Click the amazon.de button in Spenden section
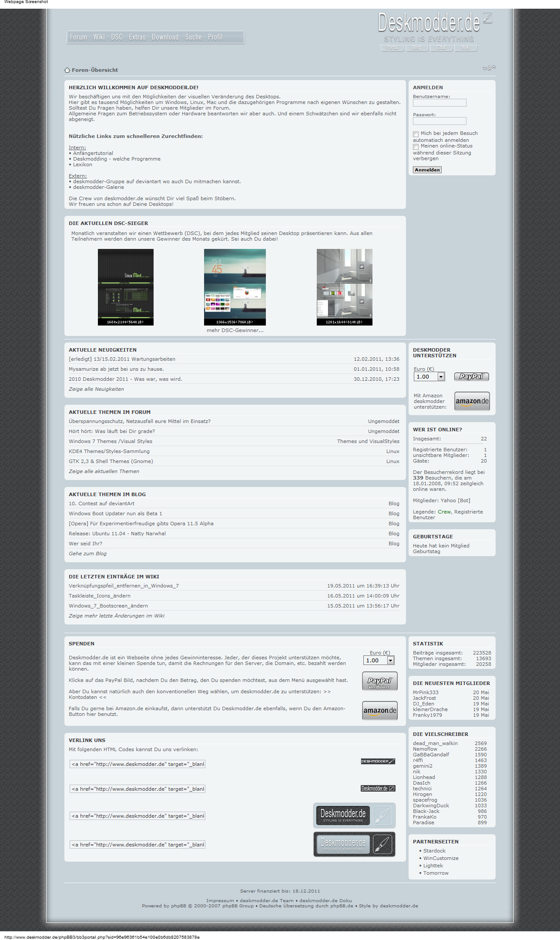560x940 pixels. 380,711
